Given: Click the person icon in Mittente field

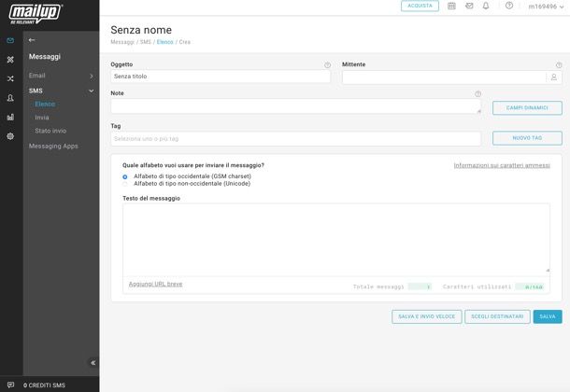Looking at the screenshot, I should pyautogui.click(x=553, y=77).
